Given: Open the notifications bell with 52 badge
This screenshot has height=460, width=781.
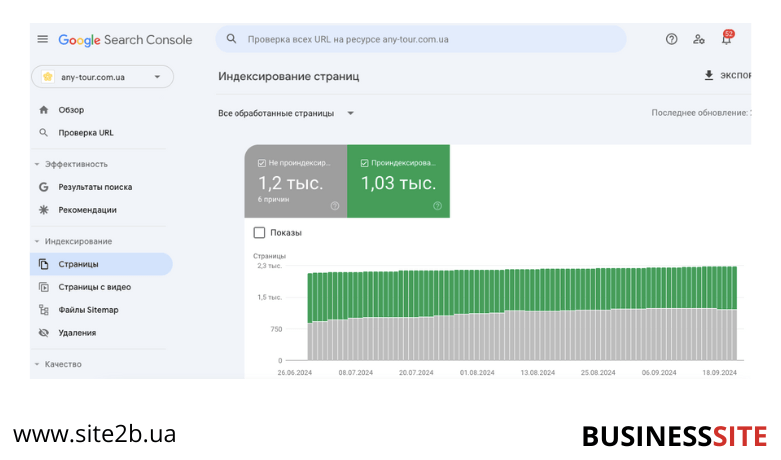Looking at the screenshot, I should (727, 38).
